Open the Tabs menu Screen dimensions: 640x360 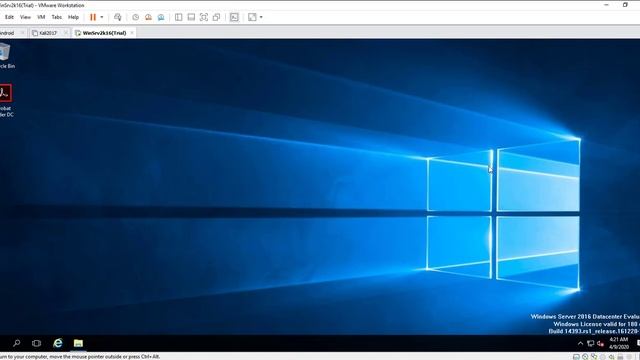tap(57, 17)
